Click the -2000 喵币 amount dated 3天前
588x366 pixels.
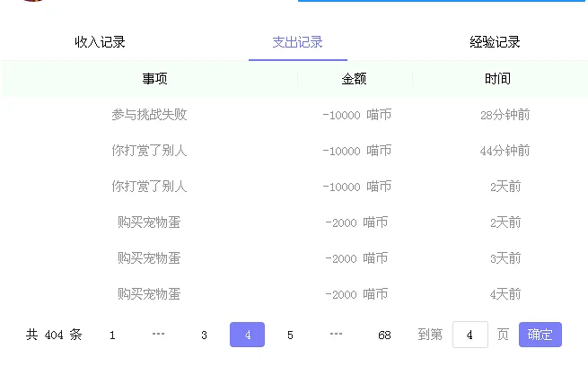point(356,258)
